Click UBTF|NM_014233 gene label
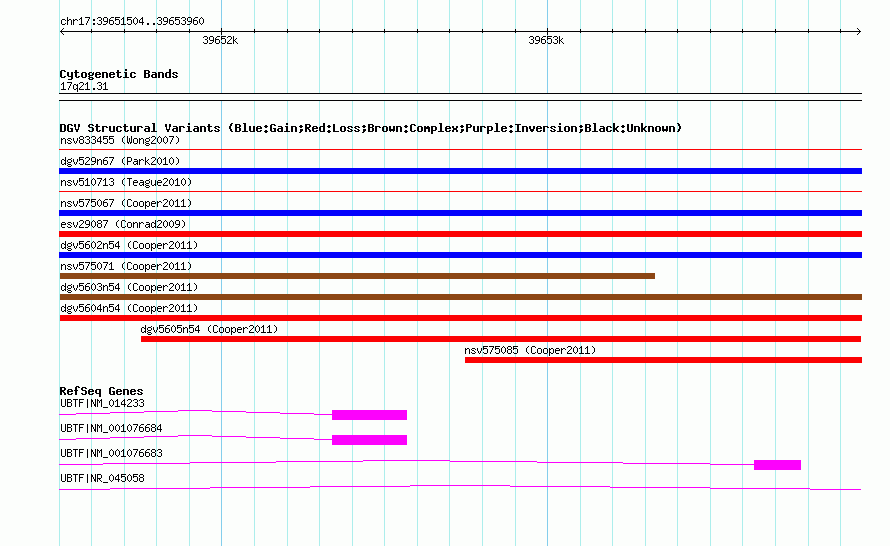Image resolution: width=890 pixels, height=546 pixels. [102, 404]
